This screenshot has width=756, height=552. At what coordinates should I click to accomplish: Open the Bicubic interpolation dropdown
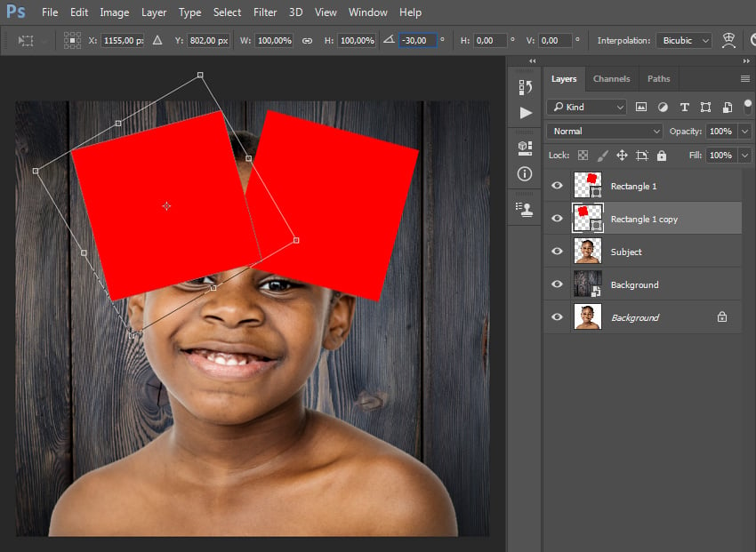pyautogui.click(x=684, y=41)
